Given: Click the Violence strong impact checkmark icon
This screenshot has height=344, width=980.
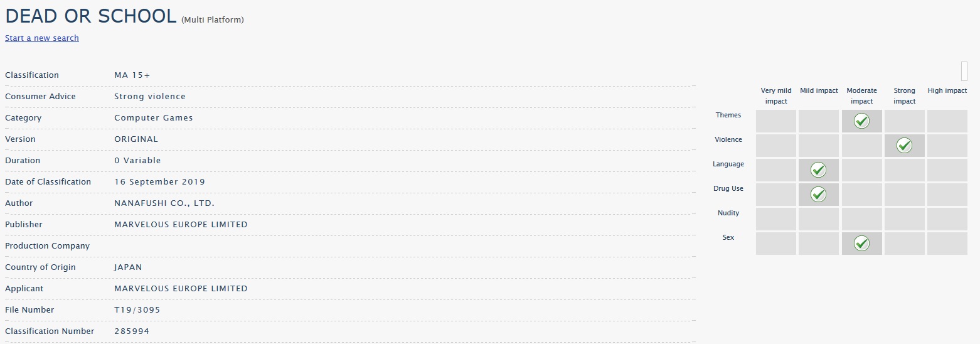Looking at the screenshot, I should click(x=904, y=146).
